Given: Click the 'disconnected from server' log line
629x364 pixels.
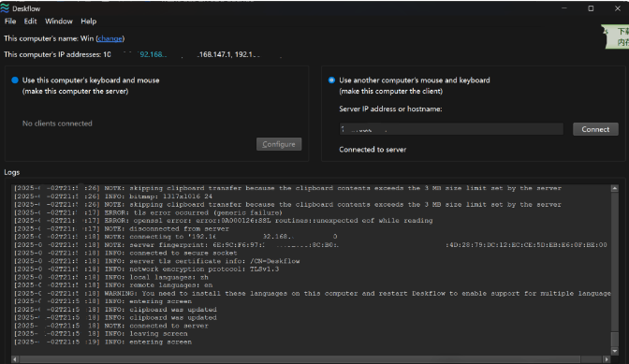Looking at the screenshot, I should pos(122,228).
